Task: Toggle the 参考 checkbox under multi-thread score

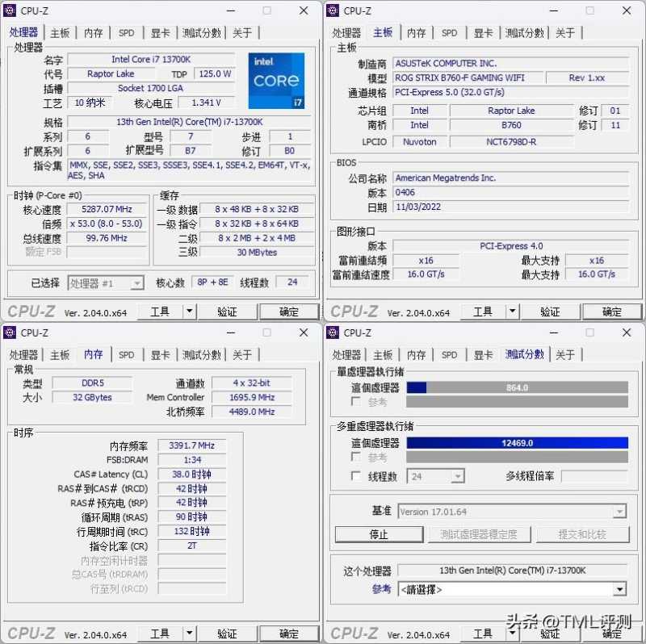Action: pos(356,457)
